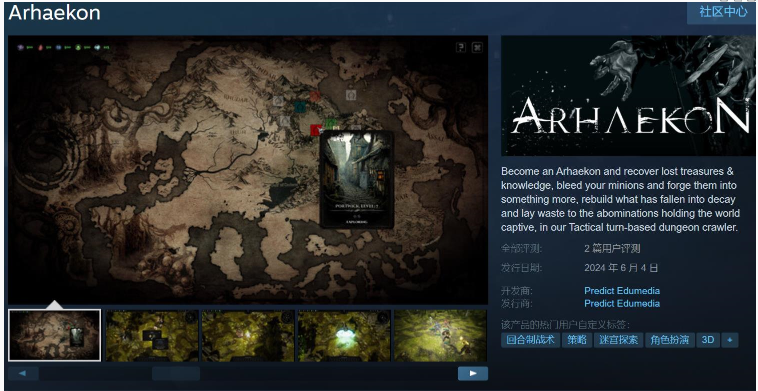Image resolution: width=758 pixels, height=391 pixels.
Task: Click the fullscreen expand icon in the screenshot
Action: [x=477, y=47]
